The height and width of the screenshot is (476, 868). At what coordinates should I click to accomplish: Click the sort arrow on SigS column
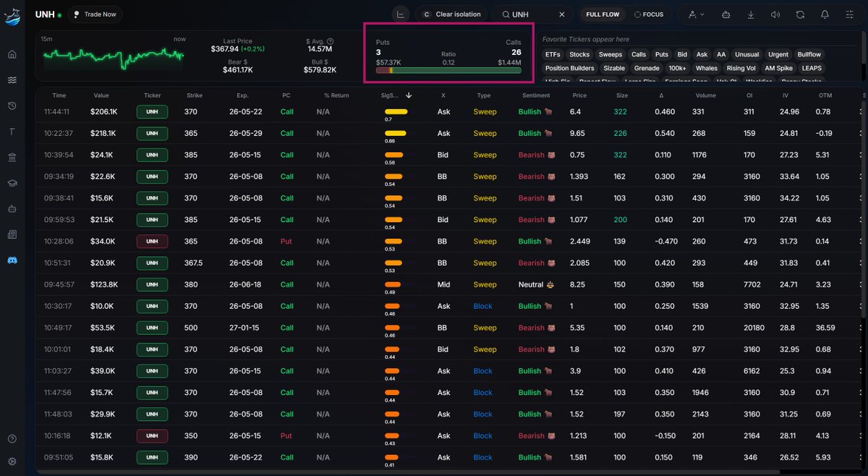click(409, 95)
